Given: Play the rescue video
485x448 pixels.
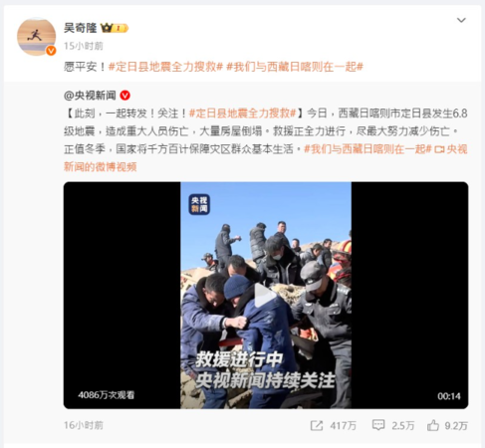Looking at the screenshot, I should click(x=265, y=295).
